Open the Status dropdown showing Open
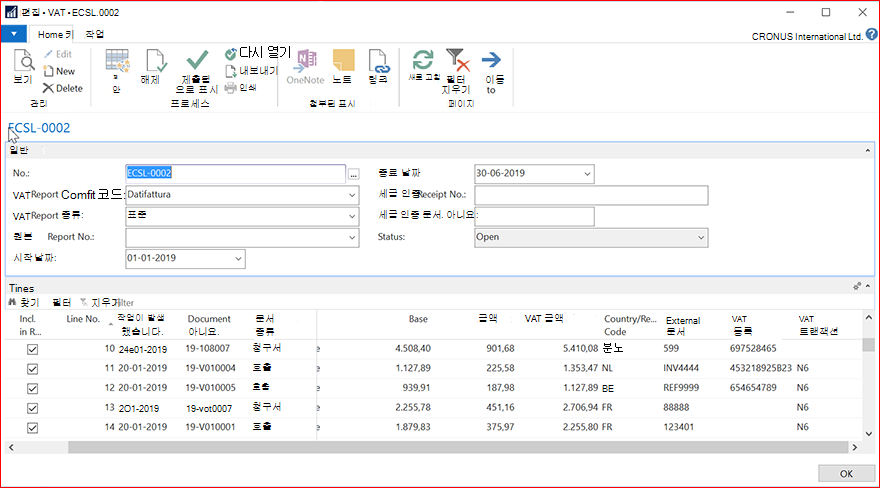Image resolution: width=880 pixels, height=488 pixels. click(701, 238)
